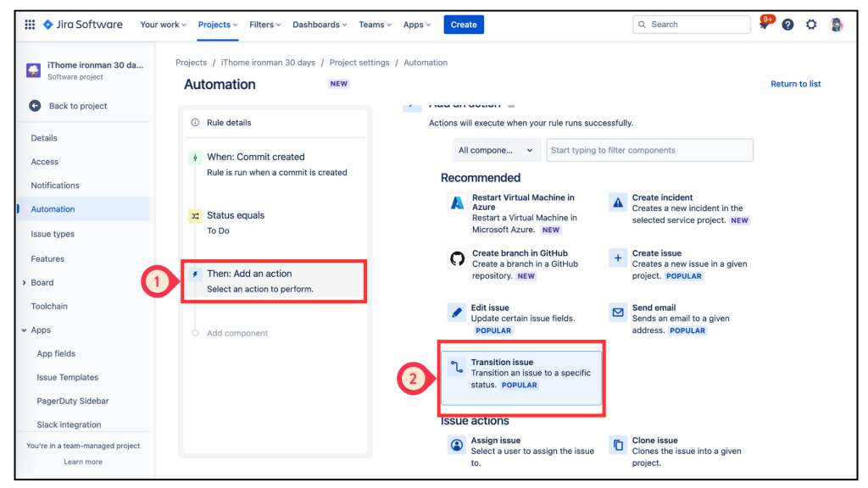Select the Clone issue action

(x=682, y=452)
